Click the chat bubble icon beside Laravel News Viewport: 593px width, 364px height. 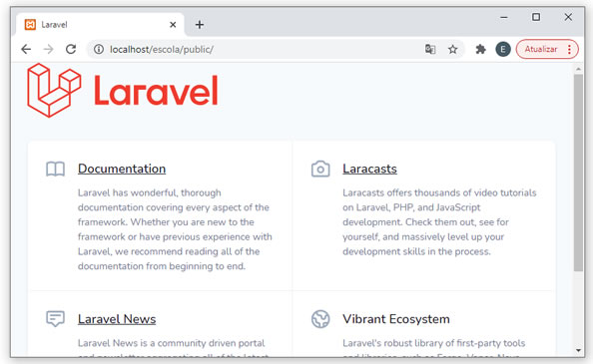coord(55,319)
